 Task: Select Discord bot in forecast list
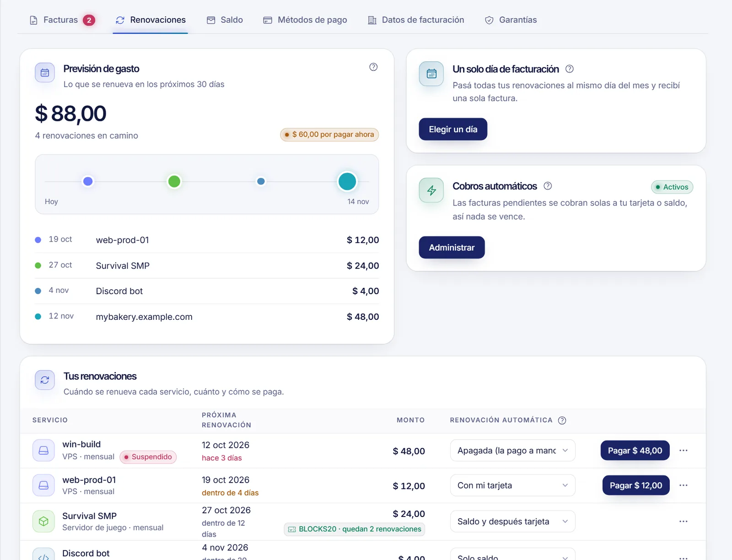pos(207,291)
